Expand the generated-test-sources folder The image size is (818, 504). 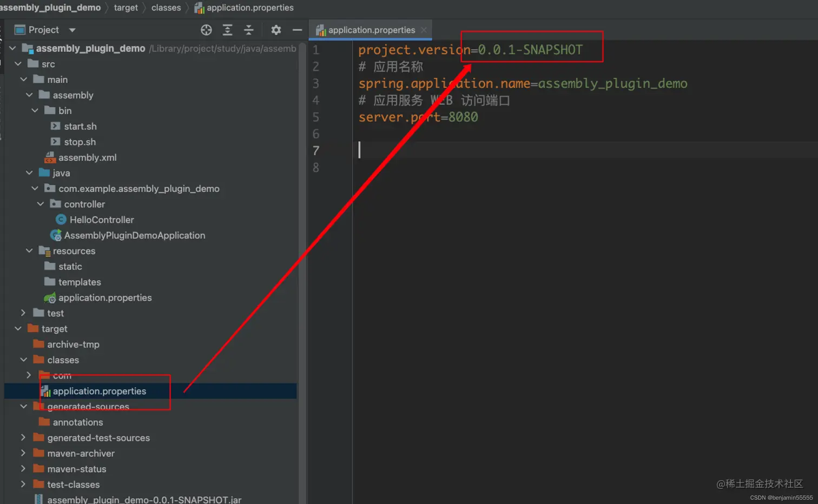coord(23,437)
